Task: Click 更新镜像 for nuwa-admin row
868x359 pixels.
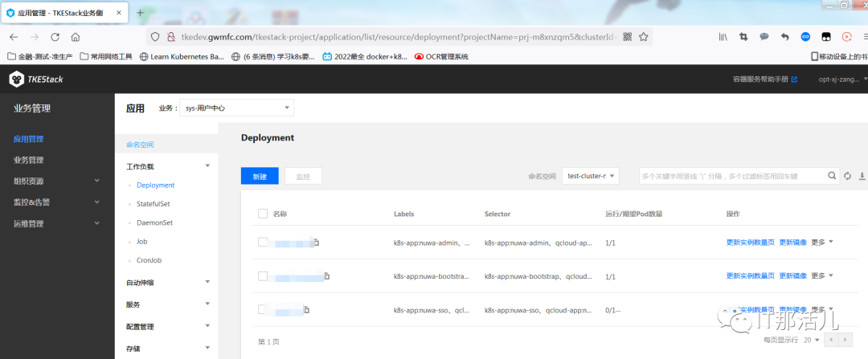Action: pos(792,243)
